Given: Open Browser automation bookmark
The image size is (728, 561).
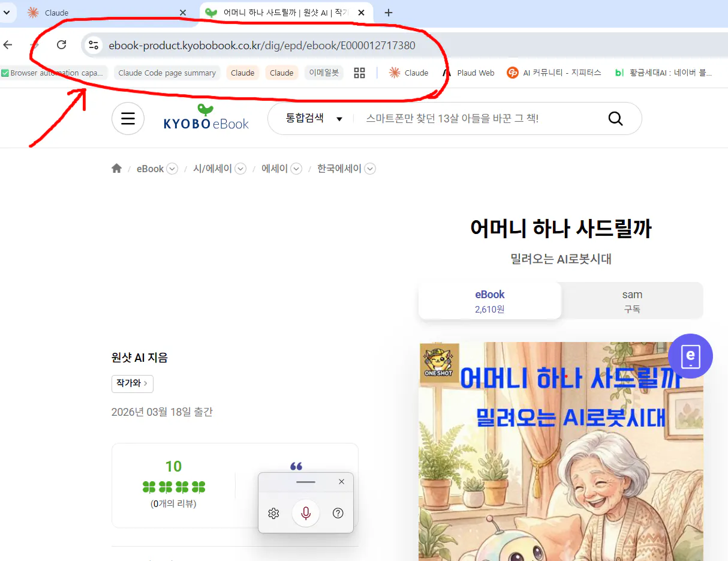Looking at the screenshot, I should 53,73.
